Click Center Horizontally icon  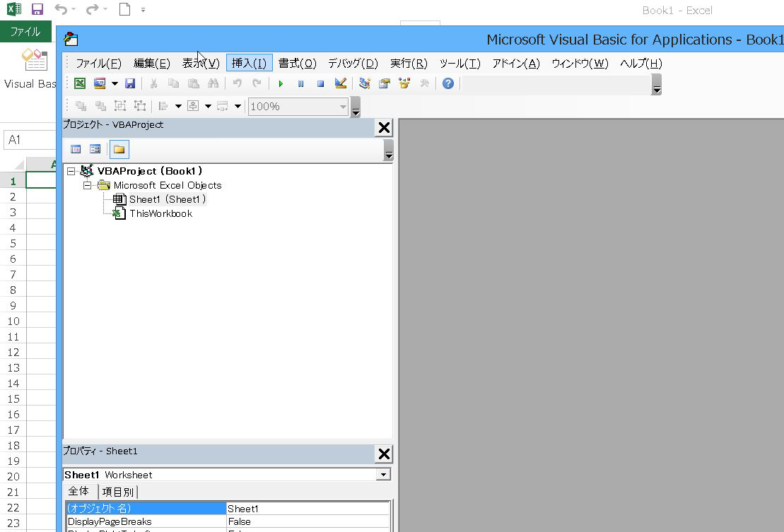tap(193, 106)
